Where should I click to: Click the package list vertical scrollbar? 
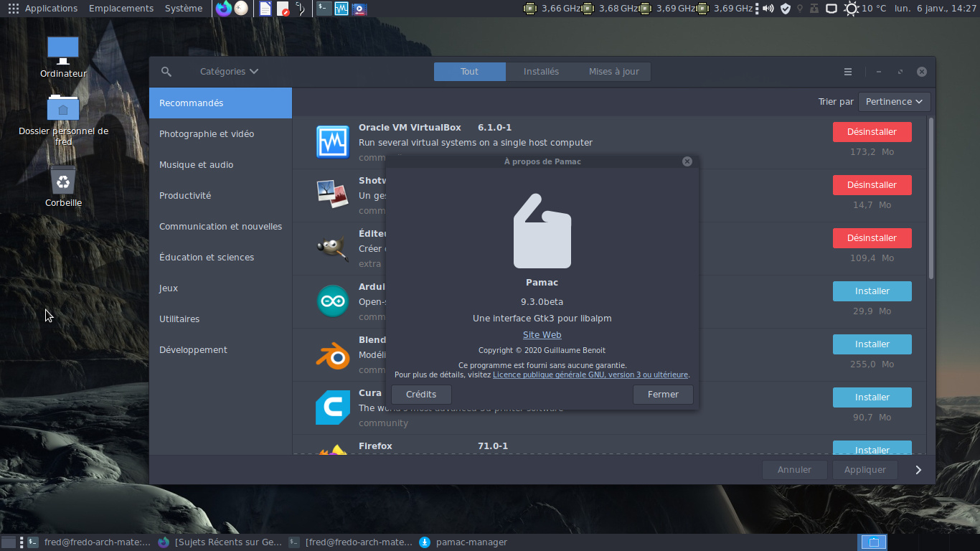click(931, 199)
